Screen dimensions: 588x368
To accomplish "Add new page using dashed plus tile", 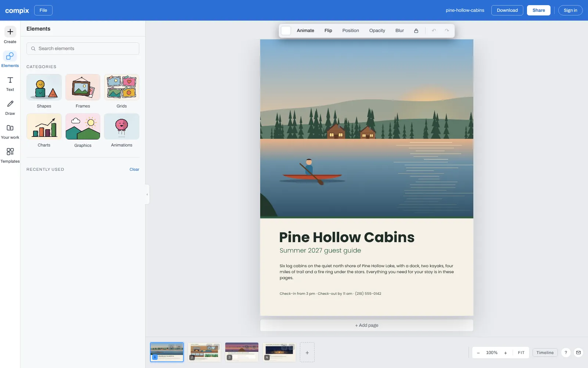I will click(x=307, y=352).
